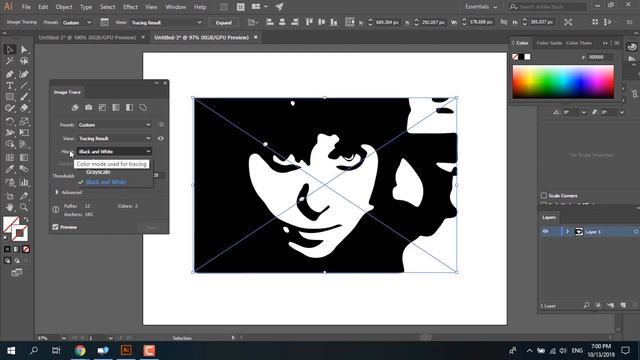
Task: Pick a color from the spectrum bar
Action: [563, 82]
